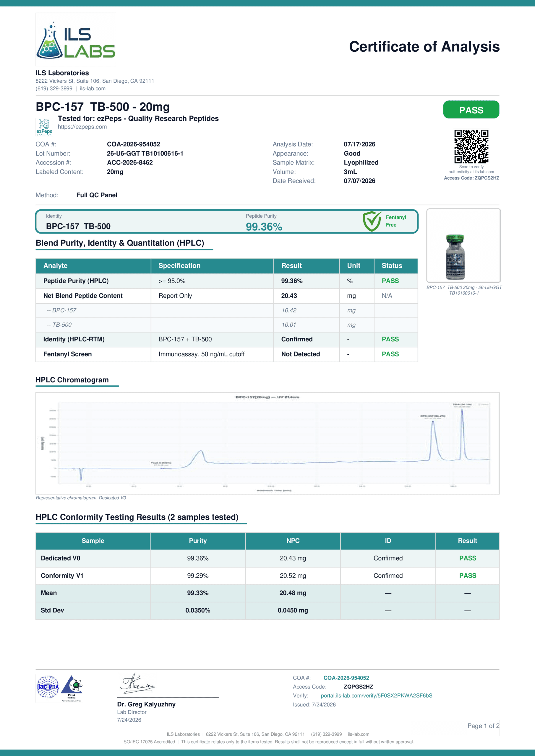Click the Certificate of Analysis title
This screenshot has height=756, width=535.
pyautogui.click(x=424, y=47)
